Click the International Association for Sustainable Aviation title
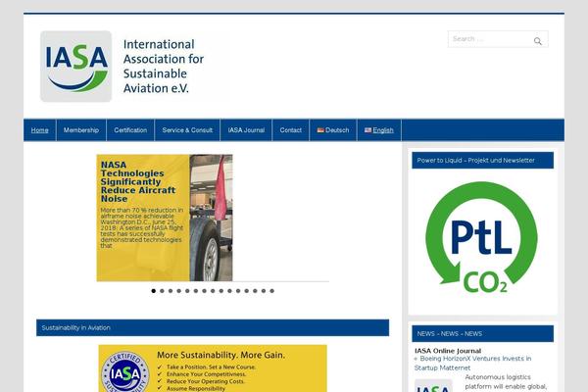The image size is (588, 392). click(163, 66)
